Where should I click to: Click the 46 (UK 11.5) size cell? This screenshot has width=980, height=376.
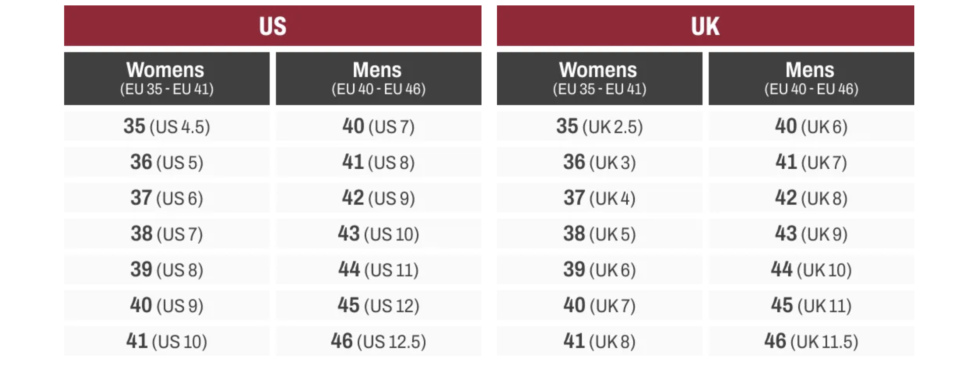811,341
